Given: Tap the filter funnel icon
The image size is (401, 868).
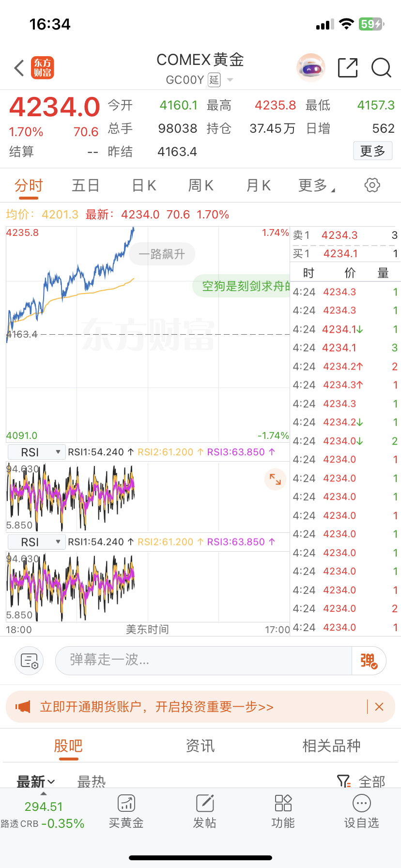Looking at the screenshot, I should tap(343, 781).
